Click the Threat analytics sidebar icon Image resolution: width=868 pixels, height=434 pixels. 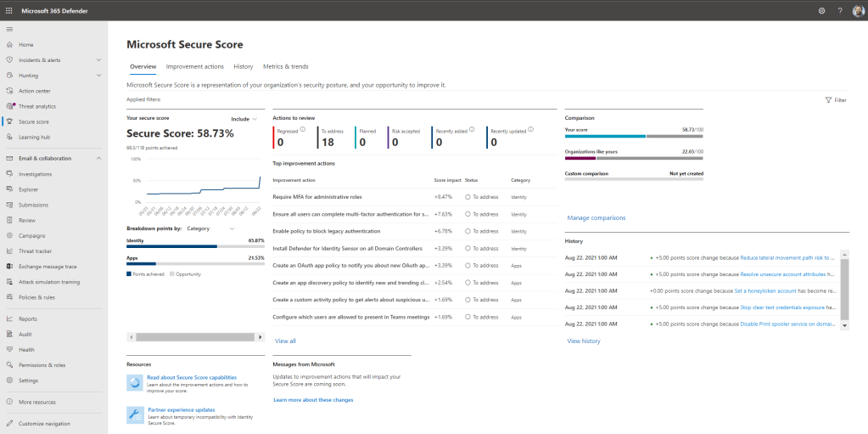pyautogui.click(x=9, y=106)
